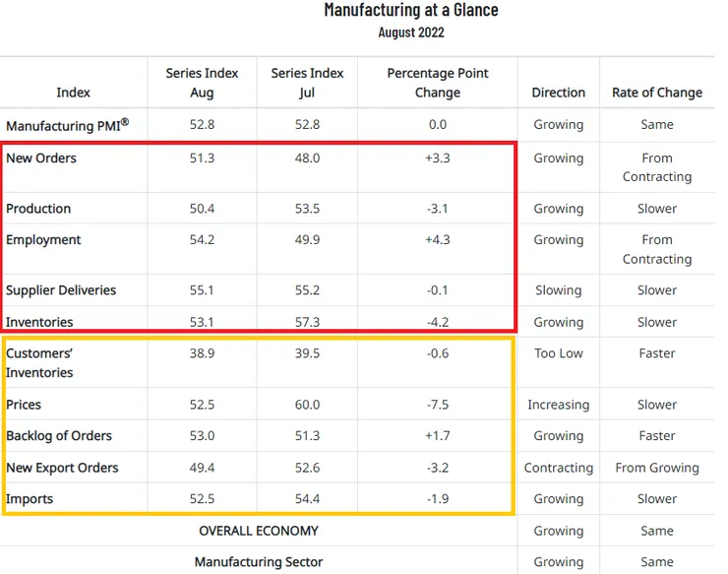Click the Direction column header
Viewport: 728px width, 574px height.
click(558, 93)
